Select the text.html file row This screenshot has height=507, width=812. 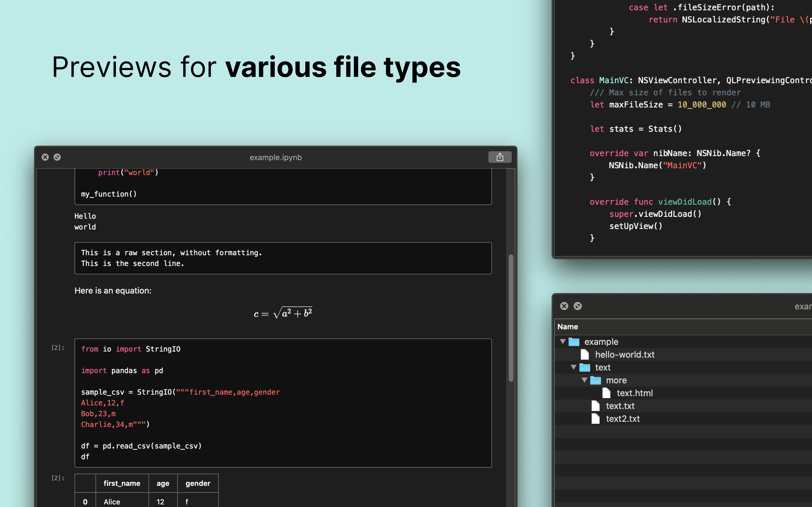pyautogui.click(x=634, y=393)
